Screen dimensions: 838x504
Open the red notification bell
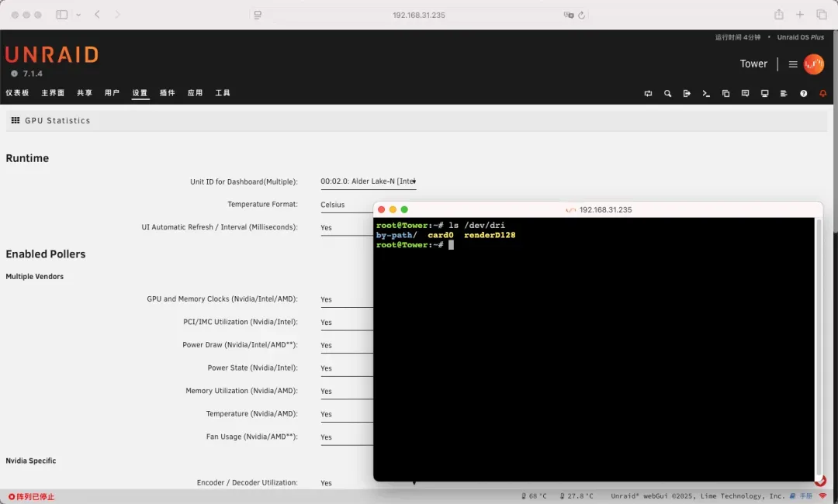pyautogui.click(x=823, y=94)
